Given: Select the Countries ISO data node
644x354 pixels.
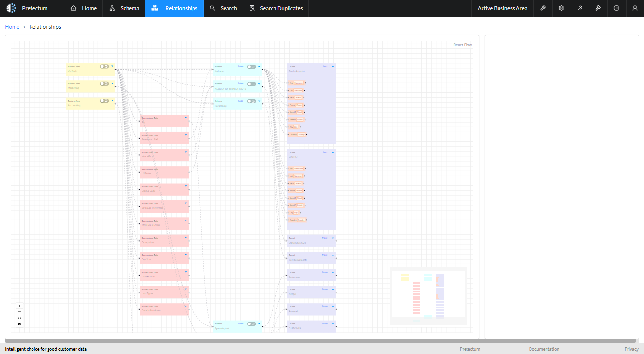Looking at the screenshot, I should pyautogui.click(x=164, y=275).
